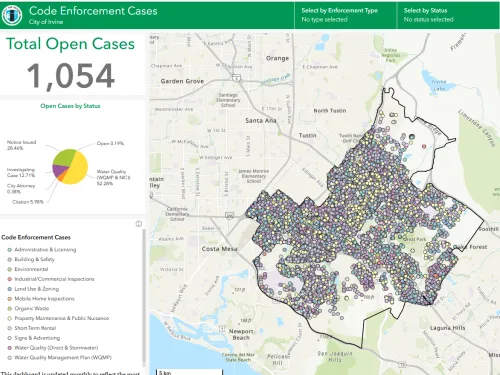Screen dimensions: 500x375
Task: Click the 'Newport Beach' map label
Action: coord(241,334)
